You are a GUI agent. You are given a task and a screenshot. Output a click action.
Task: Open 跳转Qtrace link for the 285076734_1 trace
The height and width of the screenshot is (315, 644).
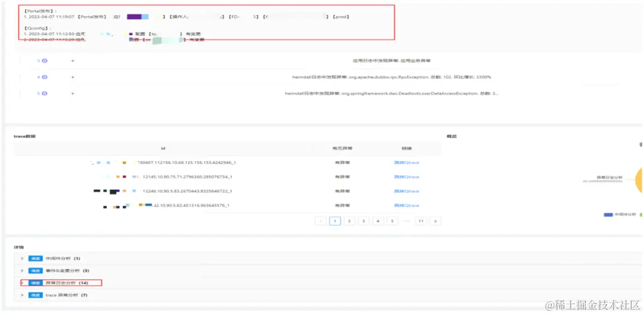406,177
